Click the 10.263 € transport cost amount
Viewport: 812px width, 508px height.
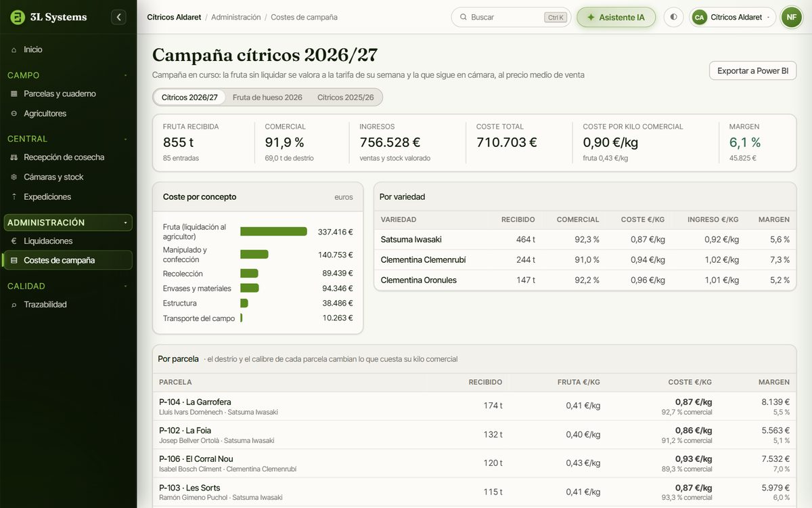pyautogui.click(x=338, y=318)
